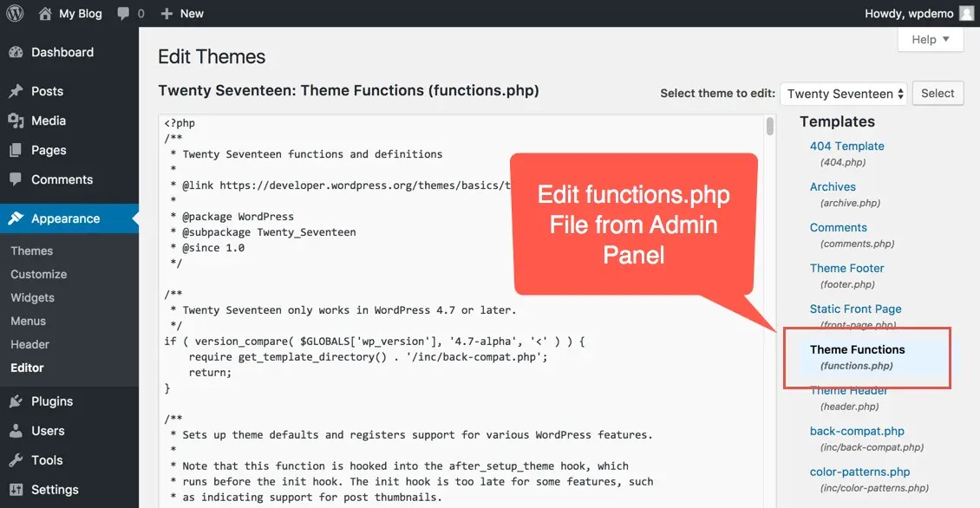The height and width of the screenshot is (508, 980).
Task: Click the Media icon in sidebar
Action: point(16,120)
